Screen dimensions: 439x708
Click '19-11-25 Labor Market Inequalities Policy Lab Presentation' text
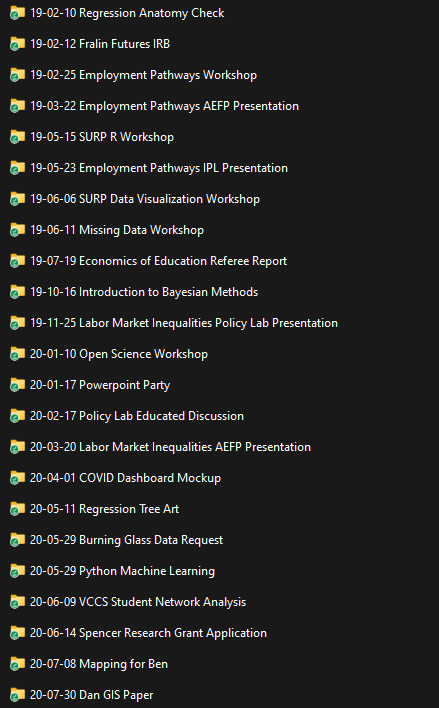click(x=184, y=323)
